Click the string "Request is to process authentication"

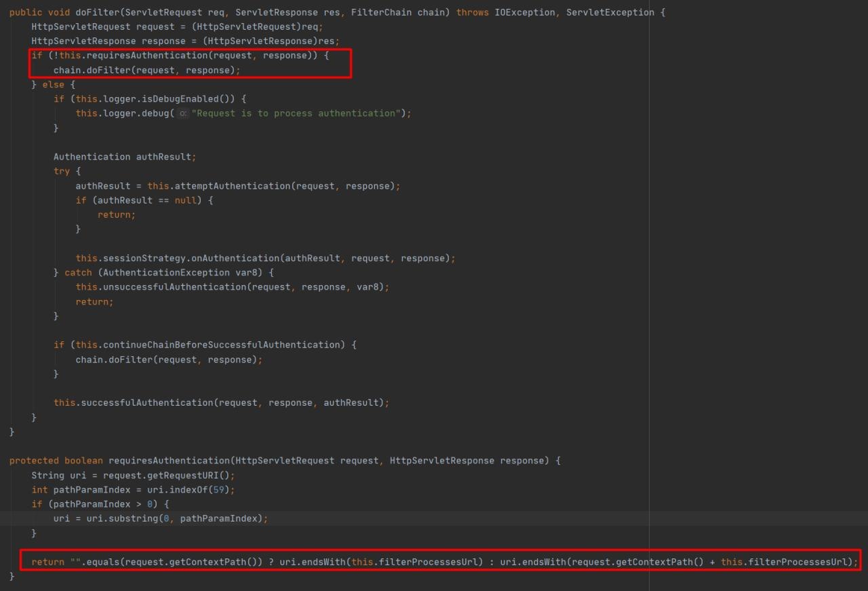[x=296, y=113]
